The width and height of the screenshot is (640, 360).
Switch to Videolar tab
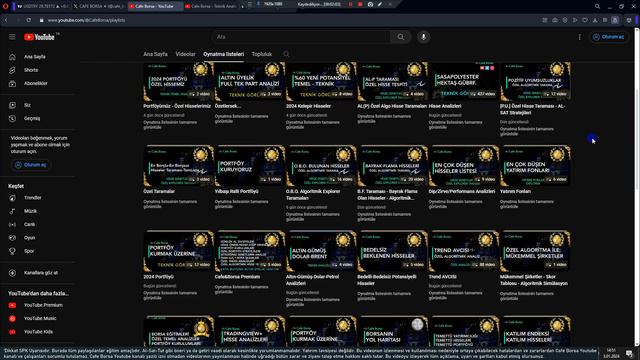coord(185,54)
